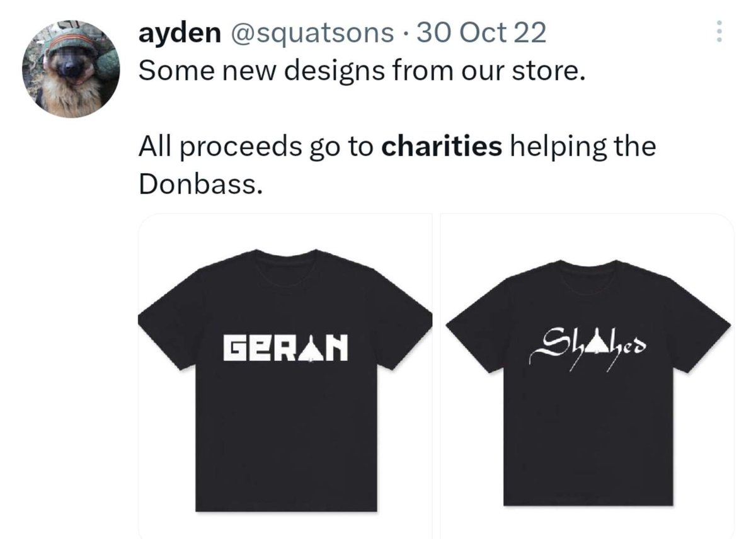Image resolution: width=756 pixels, height=539 pixels.
Task: Select the bold word charities
Action: (442, 147)
